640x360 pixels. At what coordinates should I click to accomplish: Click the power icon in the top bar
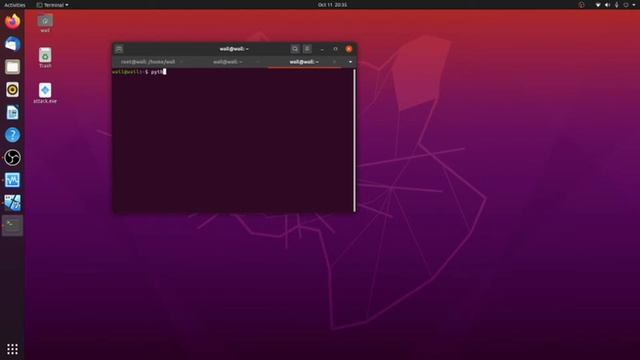coord(626,5)
